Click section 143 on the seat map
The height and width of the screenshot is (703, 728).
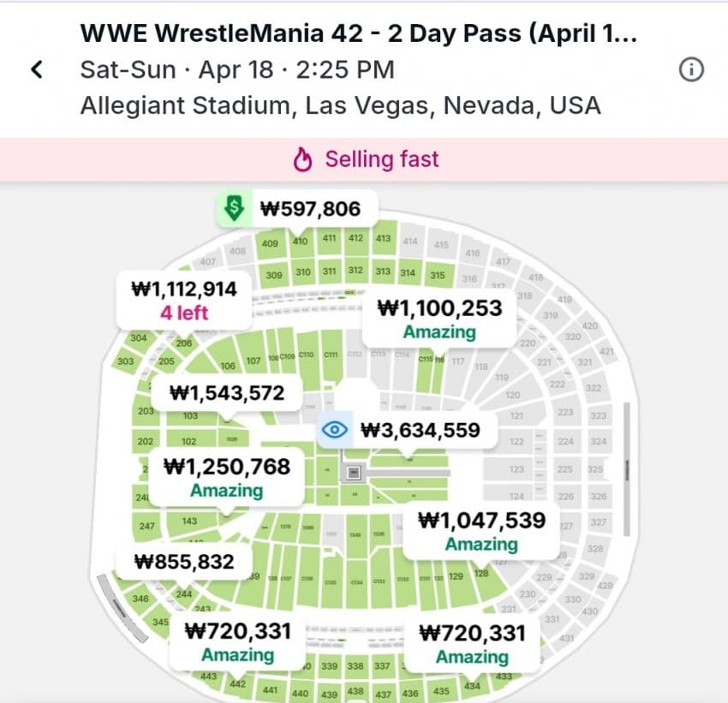pyautogui.click(x=189, y=521)
